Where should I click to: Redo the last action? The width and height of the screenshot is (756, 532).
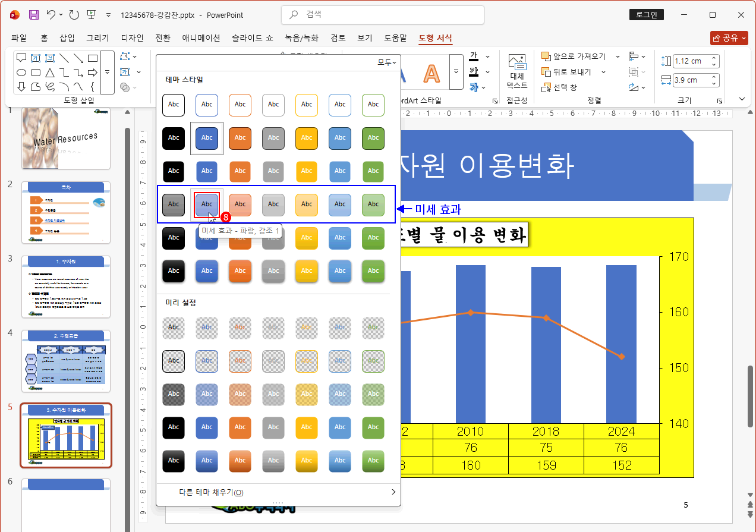click(73, 15)
